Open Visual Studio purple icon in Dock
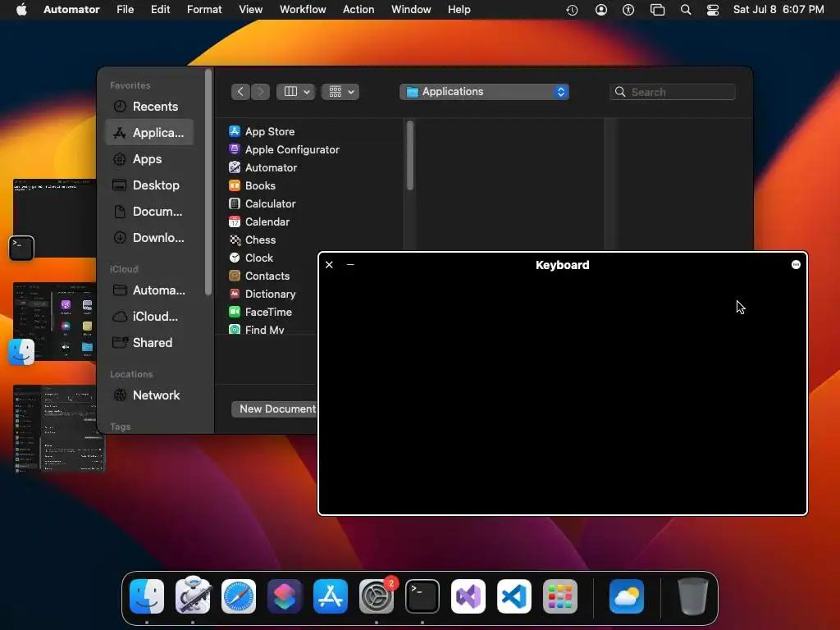This screenshot has height=630, width=840. pyautogui.click(x=468, y=596)
